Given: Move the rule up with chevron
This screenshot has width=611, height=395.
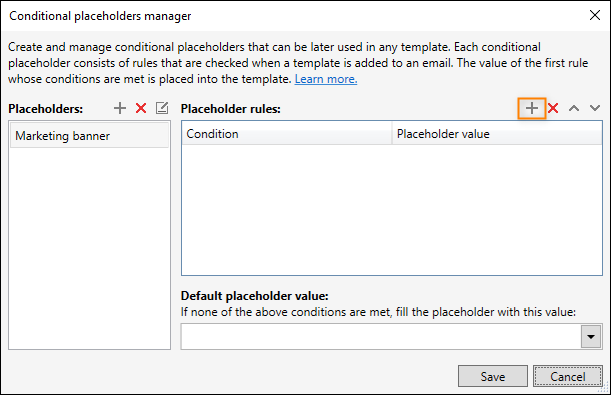Looking at the screenshot, I should point(574,108).
